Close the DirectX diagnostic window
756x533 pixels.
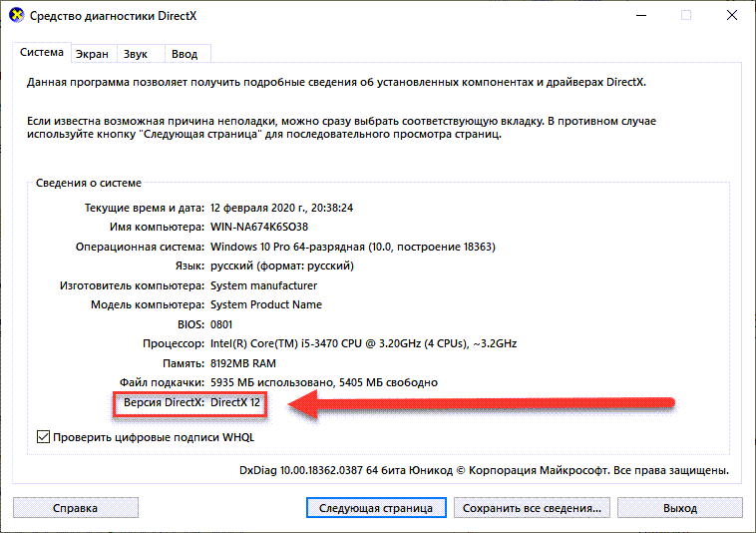click(x=732, y=15)
